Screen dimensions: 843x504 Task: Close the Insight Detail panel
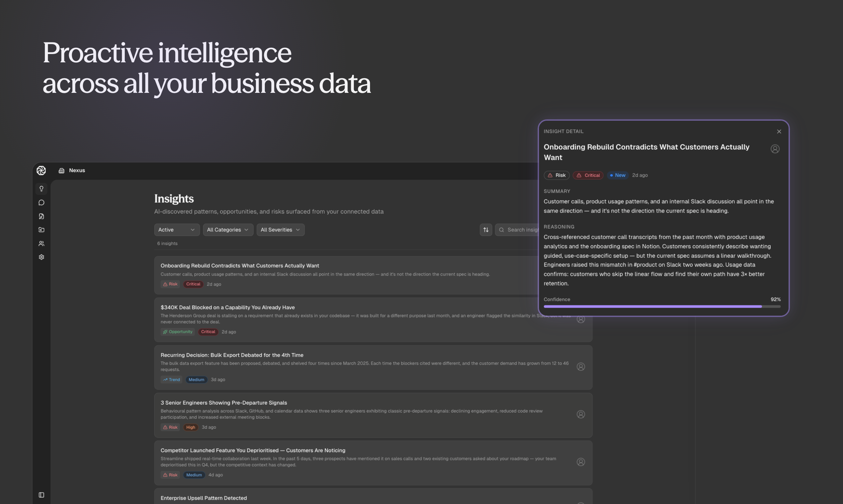tap(779, 131)
